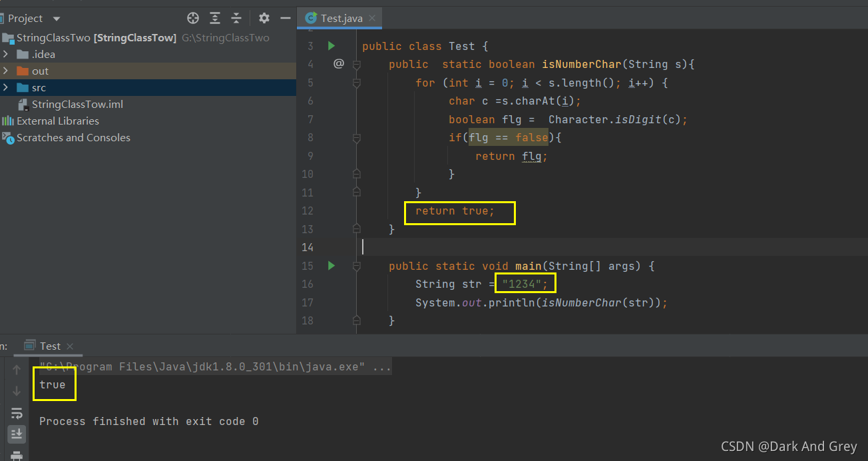Screen dimensions: 868x461
Task: Run class Test from the line 3 gutter arrow
Action: [x=331, y=46]
